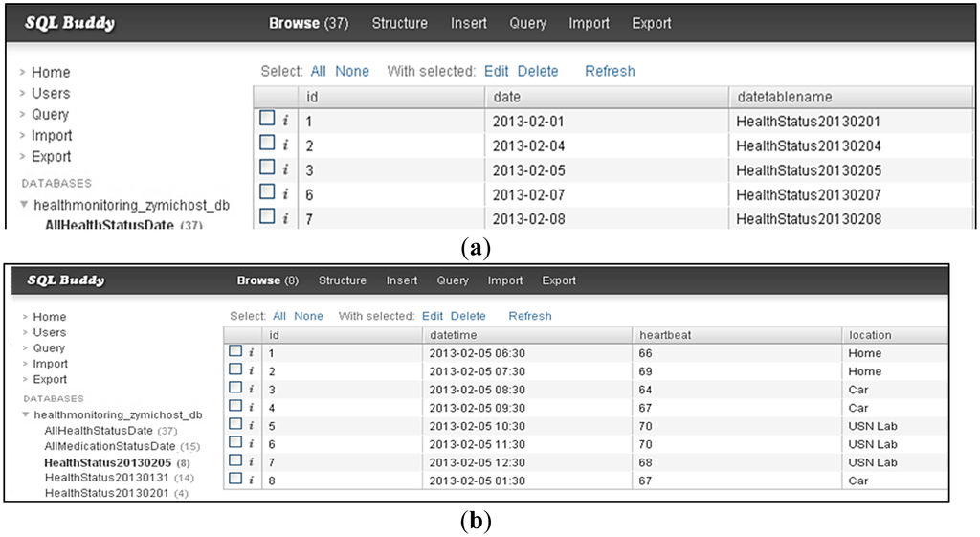
Task: Open AllMedicationStatusDate (15) table
Action: (122, 446)
